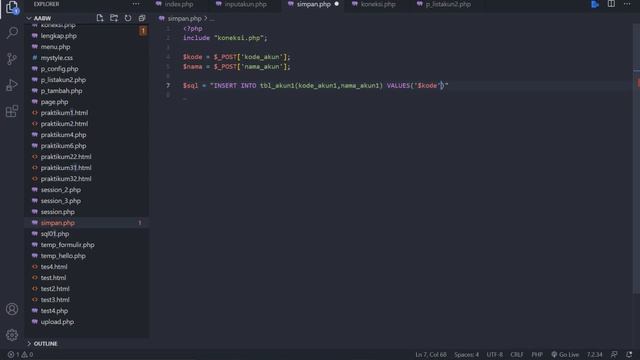This screenshot has height=360, width=640.
Task: Open temp_formulir.php in Explorer
Action: point(67,245)
